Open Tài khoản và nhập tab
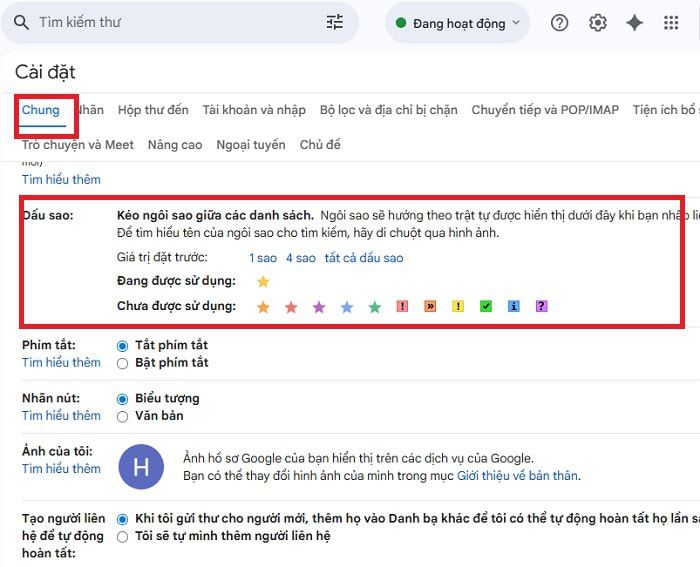 coord(254,110)
